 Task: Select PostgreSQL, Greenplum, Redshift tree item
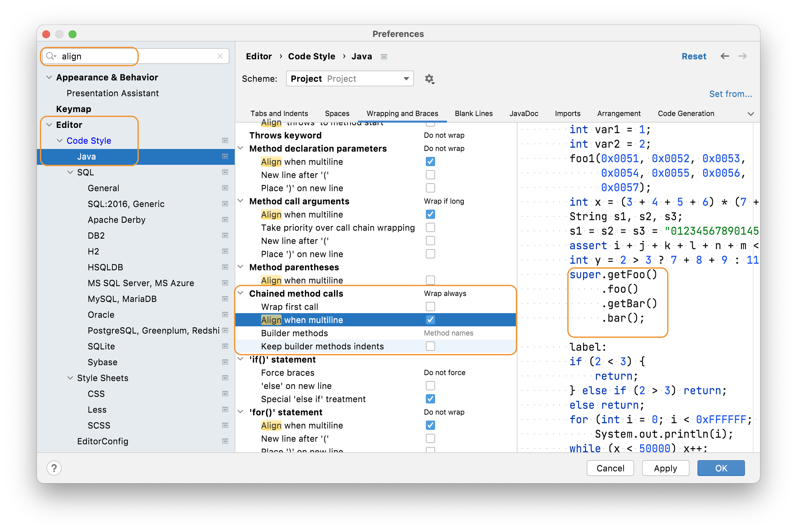pos(153,331)
